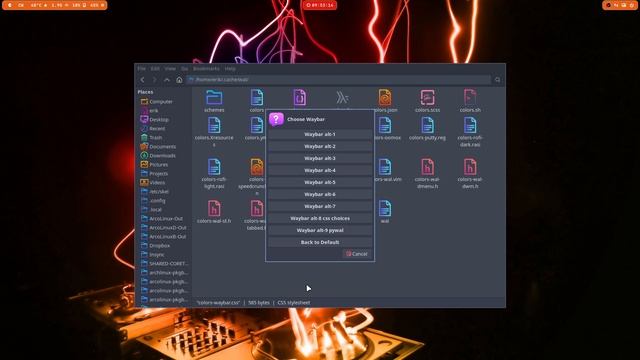Select the colors.json file icon
The height and width of the screenshot is (360, 640).
tap(384, 98)
